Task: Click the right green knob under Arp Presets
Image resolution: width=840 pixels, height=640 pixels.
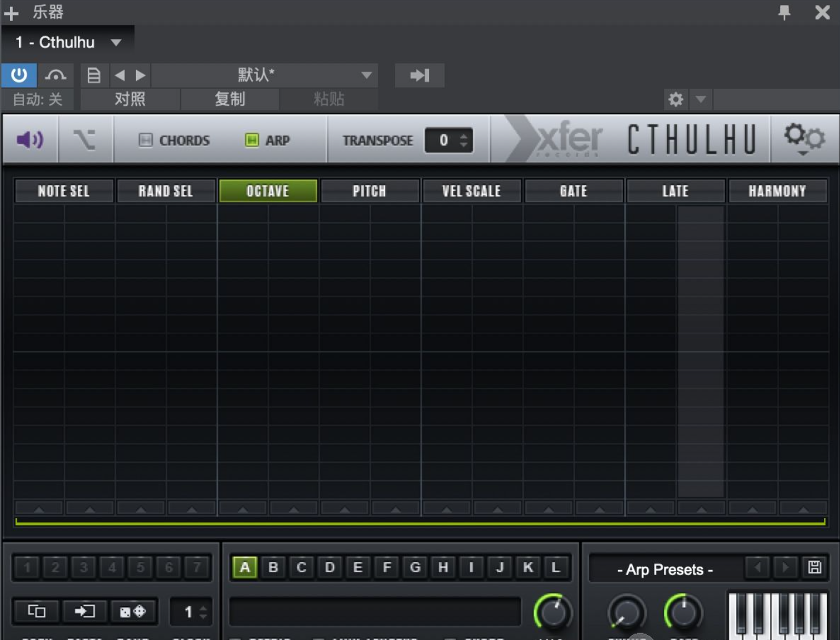Action: 683,612
